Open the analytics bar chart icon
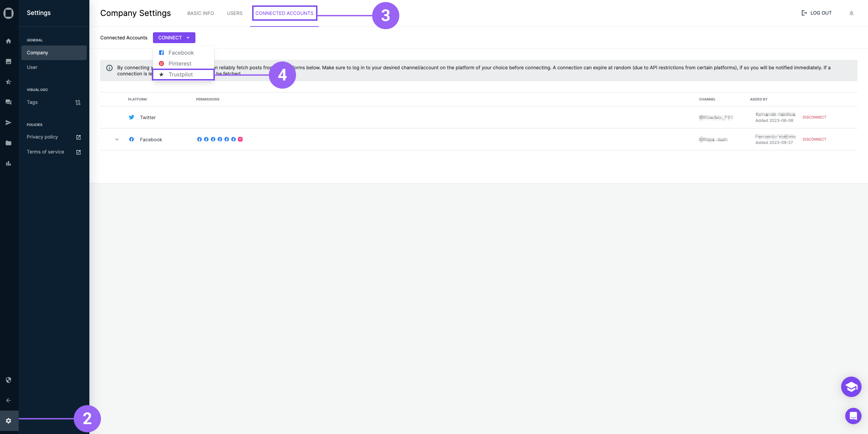 (x=9, y=163)
